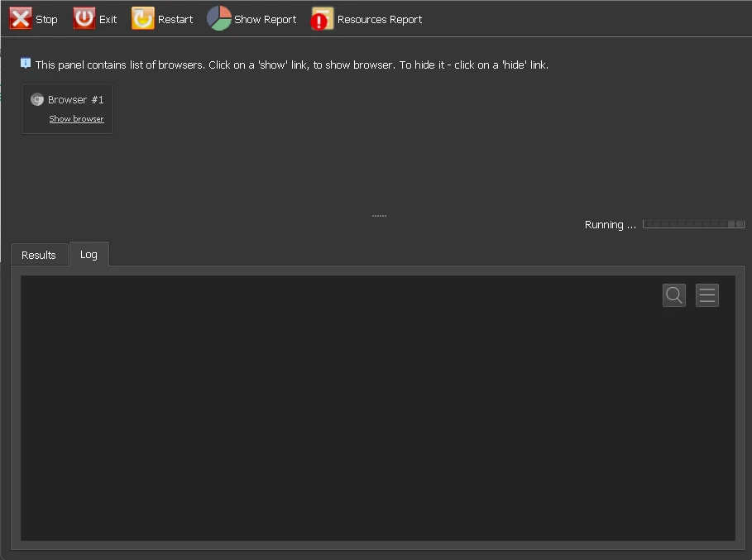Open the log search magnifier
Image resolution: width=752 pixels, height=560 pixels.
click(x=674, y=295)
